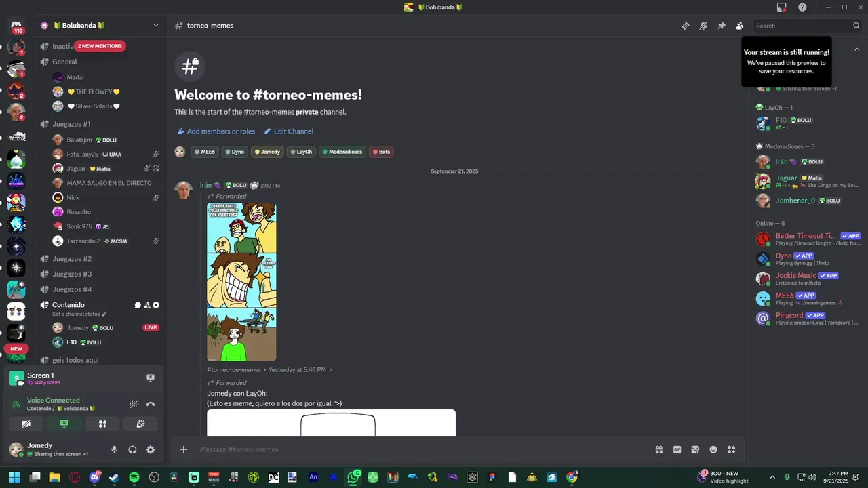Open the Activities launcher button
The width and height of the screenshot is (868, 488).
(102, 424)
